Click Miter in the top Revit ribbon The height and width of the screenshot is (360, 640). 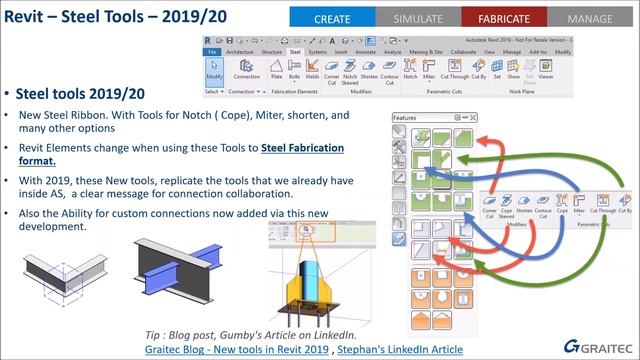coord(429,69)
